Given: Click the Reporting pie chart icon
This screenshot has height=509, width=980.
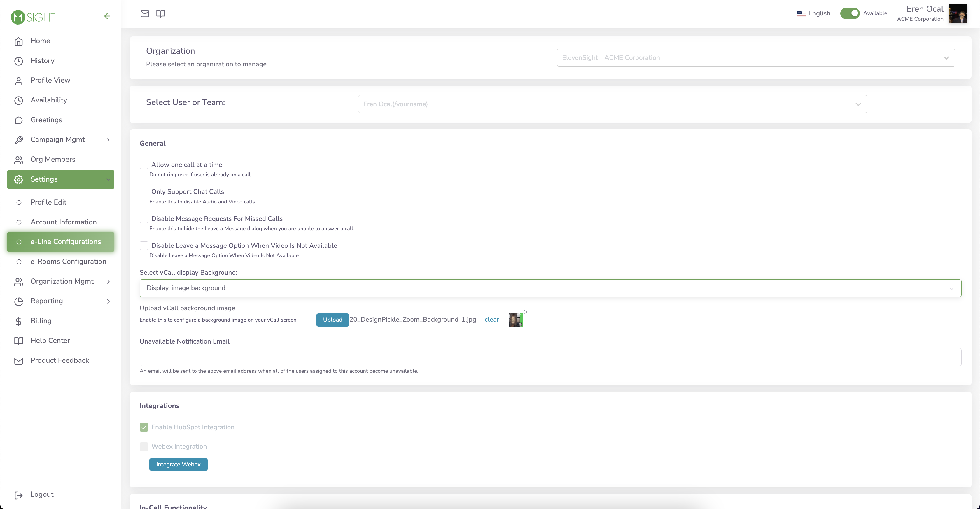Looking at the screenshot, I should (19, 301).
